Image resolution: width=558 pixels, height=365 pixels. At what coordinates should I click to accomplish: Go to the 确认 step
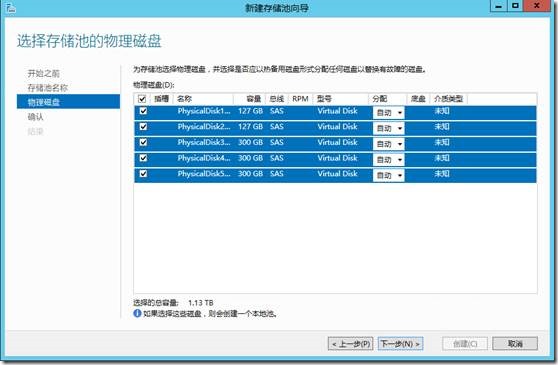pyautogui.click(x=36, y=117)
